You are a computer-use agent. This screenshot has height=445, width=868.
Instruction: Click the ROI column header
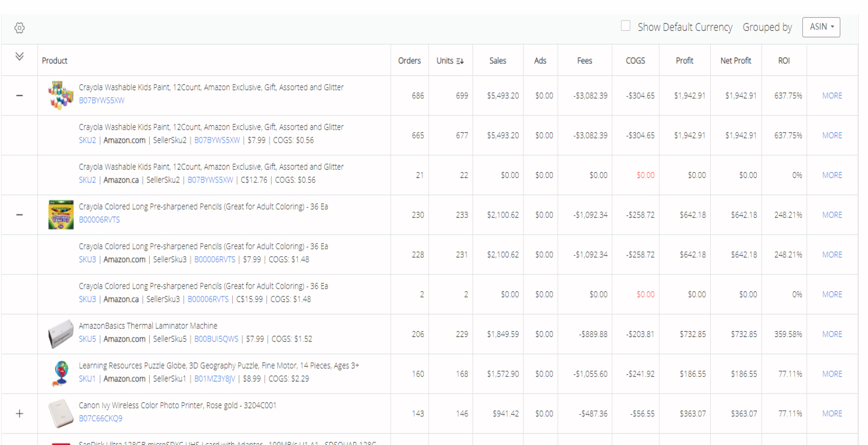[784, 61]
